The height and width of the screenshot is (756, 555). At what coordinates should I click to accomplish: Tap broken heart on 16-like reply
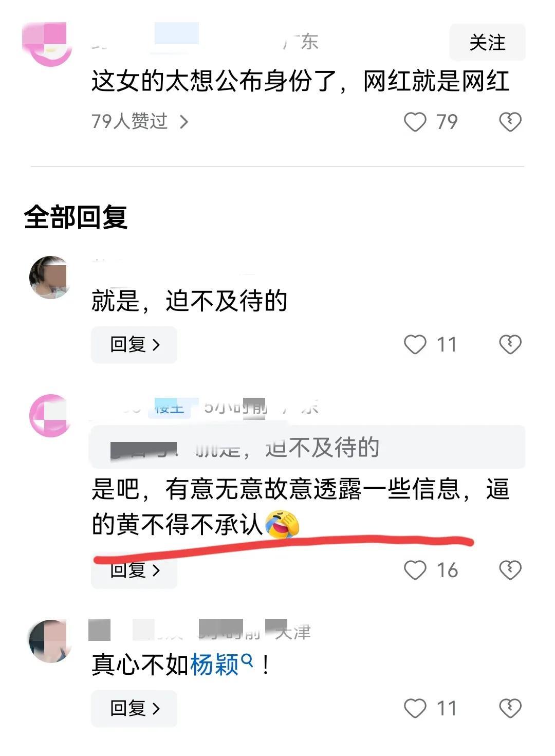510,570
